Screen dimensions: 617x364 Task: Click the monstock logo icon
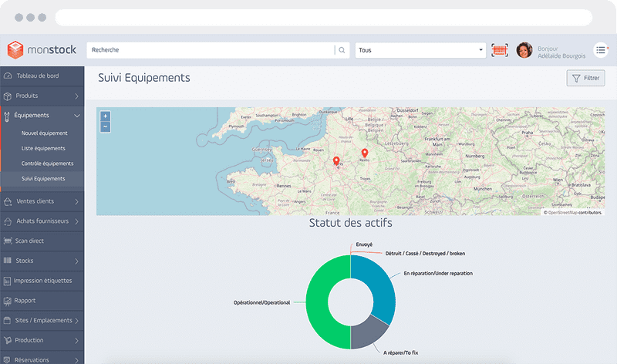pos(15,50)
